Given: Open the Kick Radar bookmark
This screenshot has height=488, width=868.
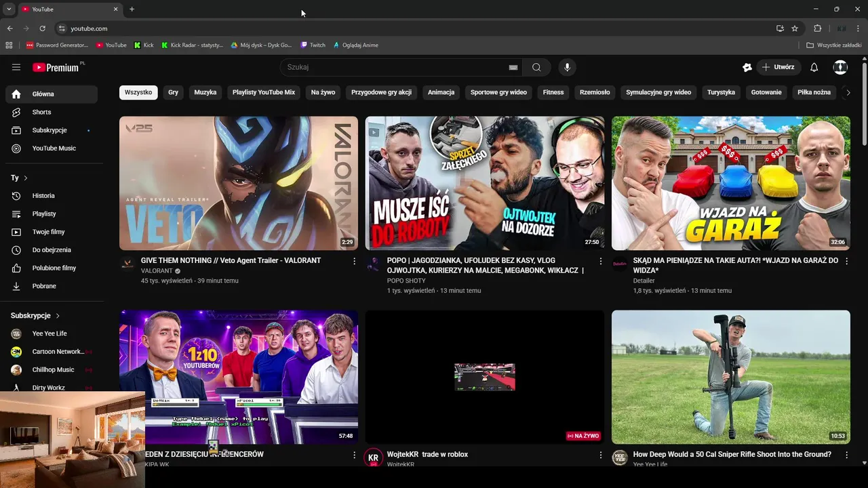Looking at the screenshot, I should 192,45.
